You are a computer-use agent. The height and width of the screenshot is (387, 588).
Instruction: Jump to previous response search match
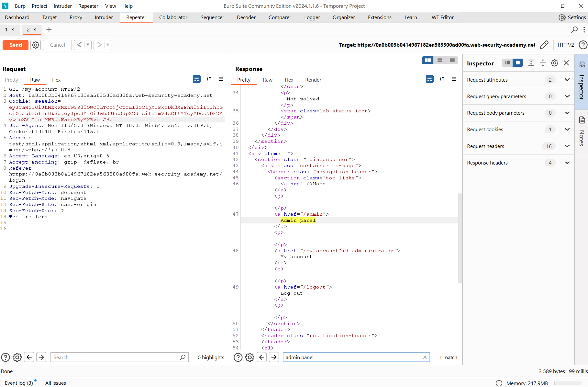coord(262,357)
